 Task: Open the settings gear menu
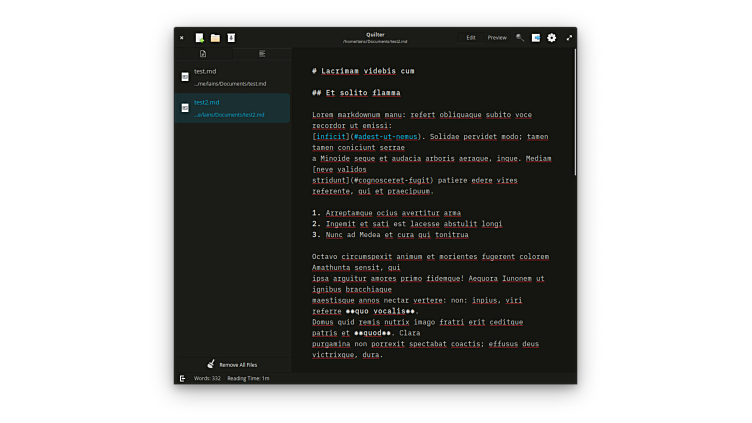[552, 38]
